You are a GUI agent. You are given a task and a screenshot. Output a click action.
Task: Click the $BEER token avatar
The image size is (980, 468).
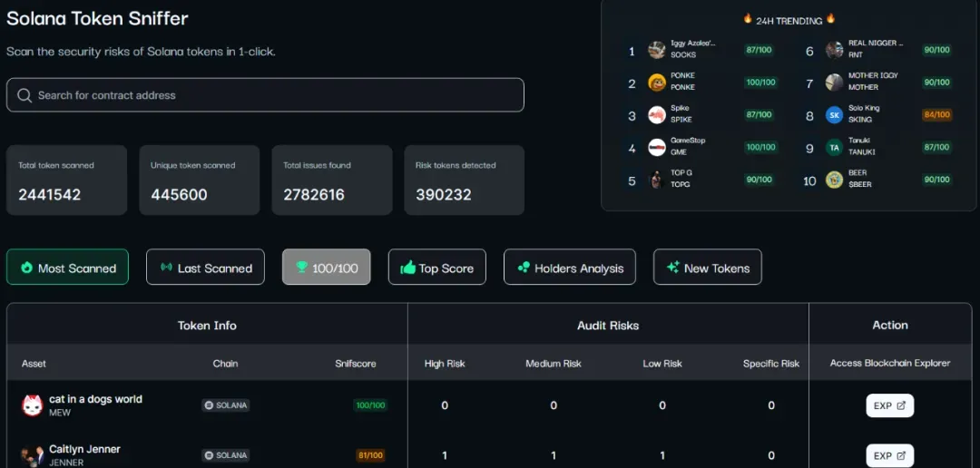pos(835,180)
